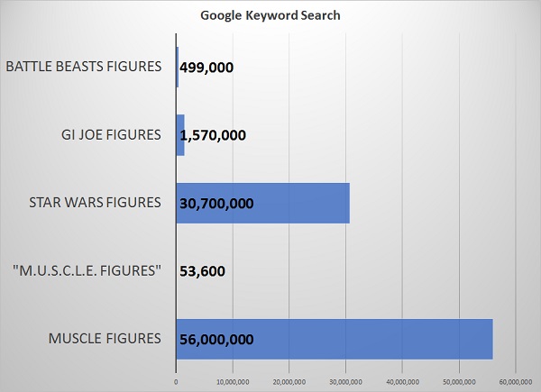
Task: Click the 30,000,000 axis tick label
Action: 345,382
